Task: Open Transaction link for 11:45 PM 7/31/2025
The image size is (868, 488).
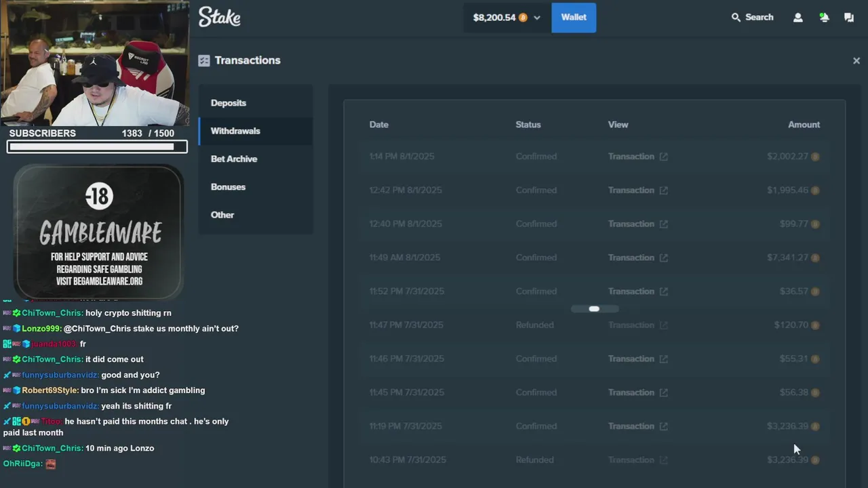Action: tap(637, 392)
